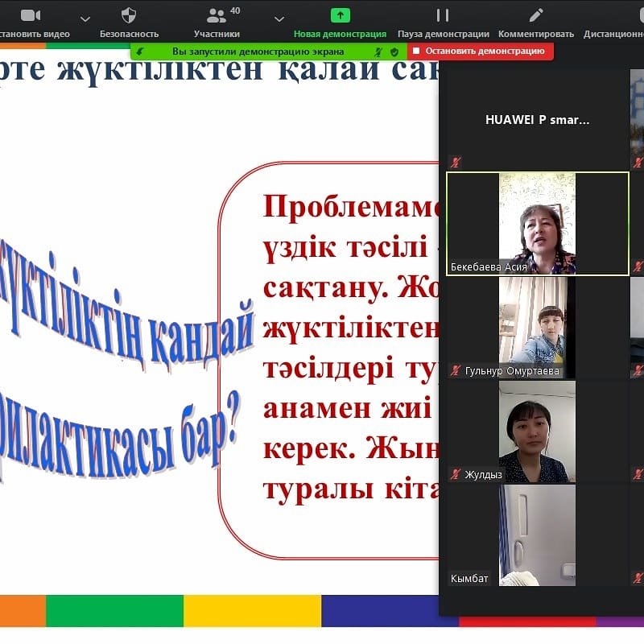Image resolution: width=644 pixels, height=644 pixels.
Task: Open the video options chevron
Action: [x=85, y=19]
